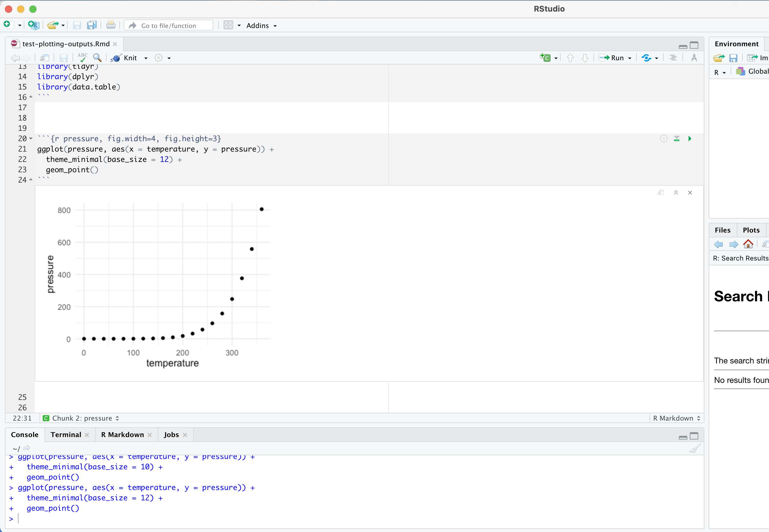Viewport: 769px width, 532px height.
Task: Go to Files pane home directory
Action: [x=748, y=244]
